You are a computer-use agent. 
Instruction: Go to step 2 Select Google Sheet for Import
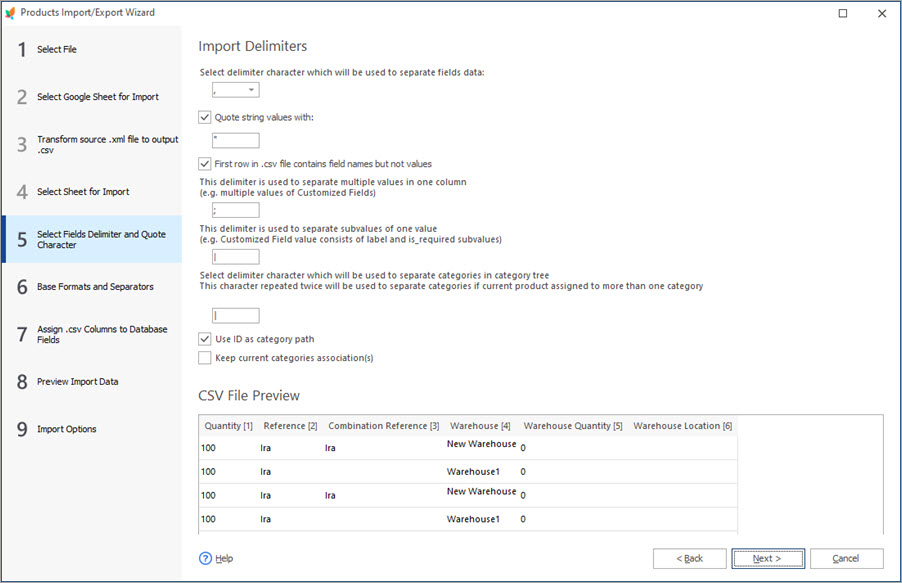[x=92, y=97]
